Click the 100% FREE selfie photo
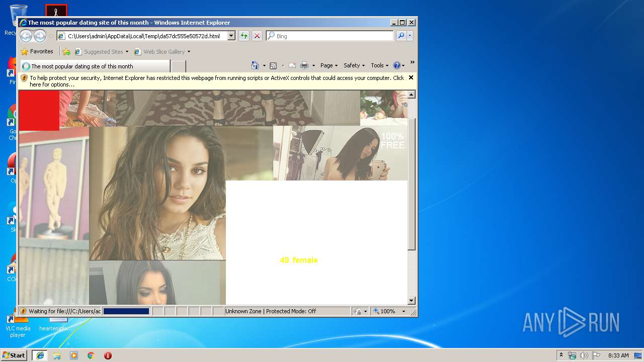Screen dimensions: 644x362 [340, 153]
